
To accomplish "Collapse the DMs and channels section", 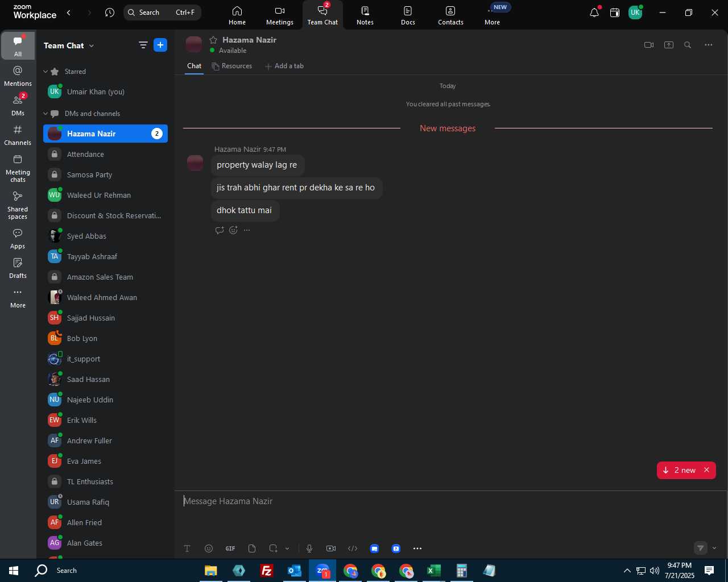I will coord(45,114).
